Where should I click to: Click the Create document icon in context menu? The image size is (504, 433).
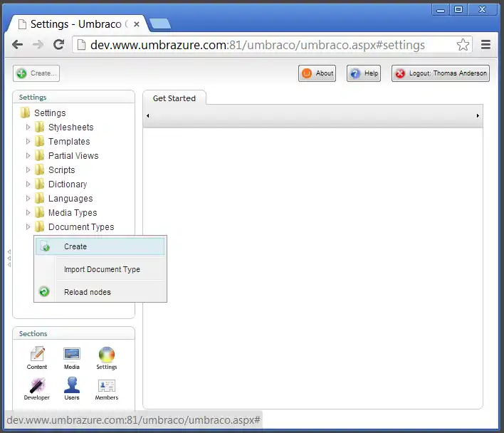pyautogui.click(x=45, y=246)
